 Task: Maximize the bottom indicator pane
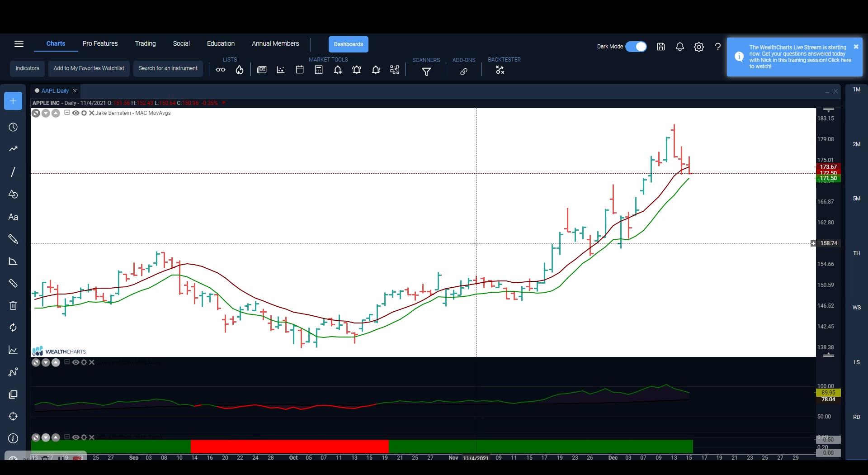tap(36, 437)
